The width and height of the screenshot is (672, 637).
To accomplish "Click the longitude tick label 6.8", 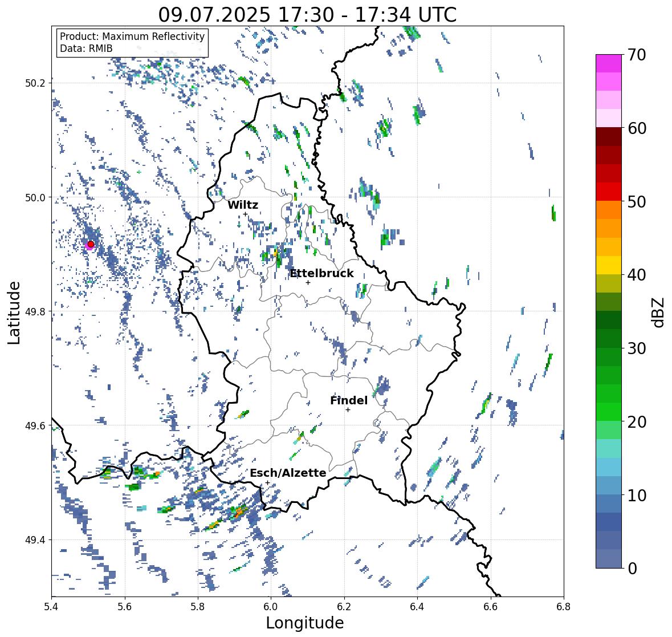I will 564,606.
